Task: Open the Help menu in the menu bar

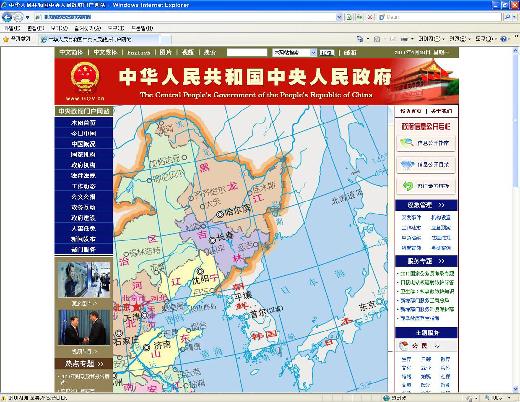Action: coord(142,28)
